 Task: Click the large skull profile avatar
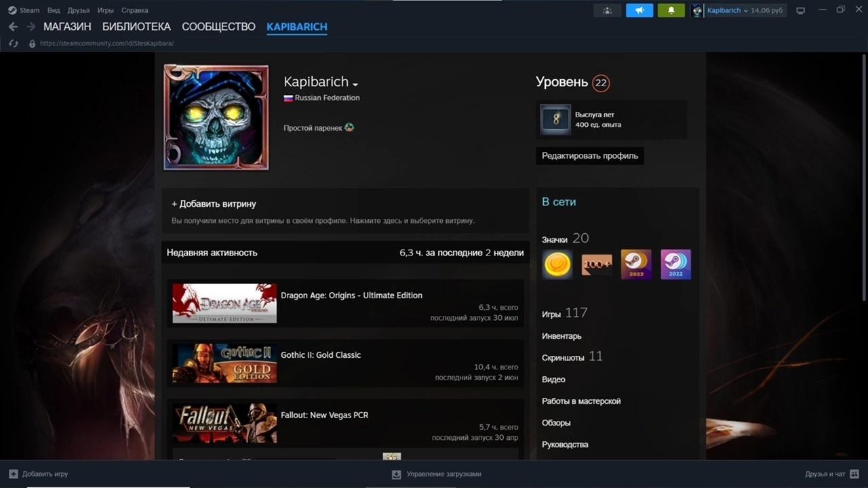click(x=216, y=118)
